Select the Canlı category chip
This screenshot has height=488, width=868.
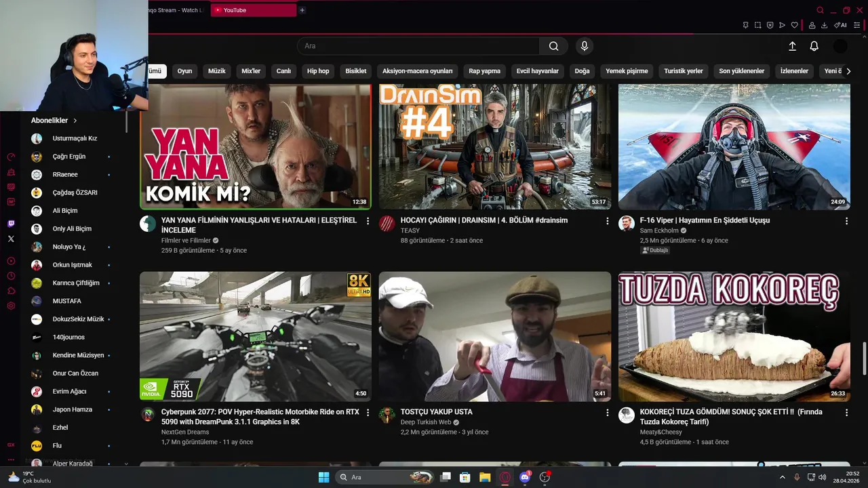(283, 71)
